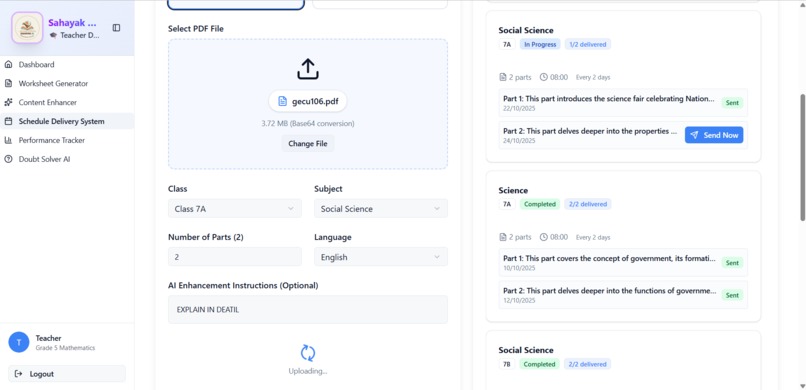
Task: Click the Select PDF File label
Action: (x=196, y=29)
